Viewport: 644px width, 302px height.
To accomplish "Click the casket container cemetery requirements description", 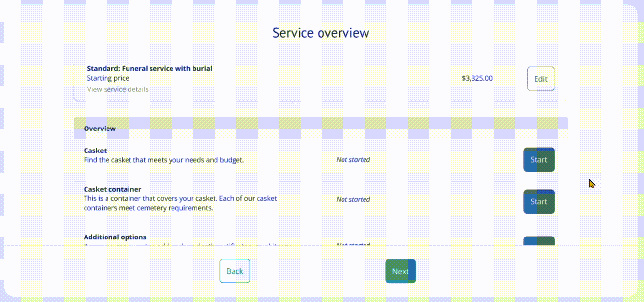I will 180,203.
